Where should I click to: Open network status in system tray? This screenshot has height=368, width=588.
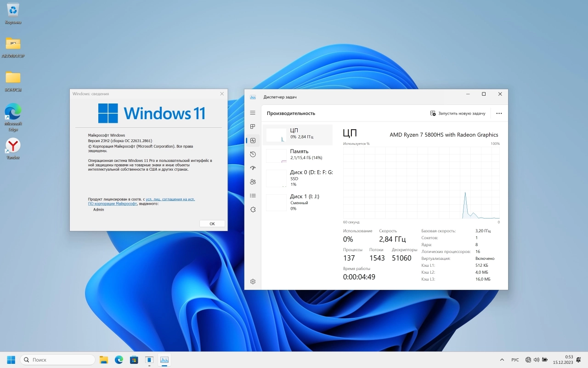coord(528,360)
